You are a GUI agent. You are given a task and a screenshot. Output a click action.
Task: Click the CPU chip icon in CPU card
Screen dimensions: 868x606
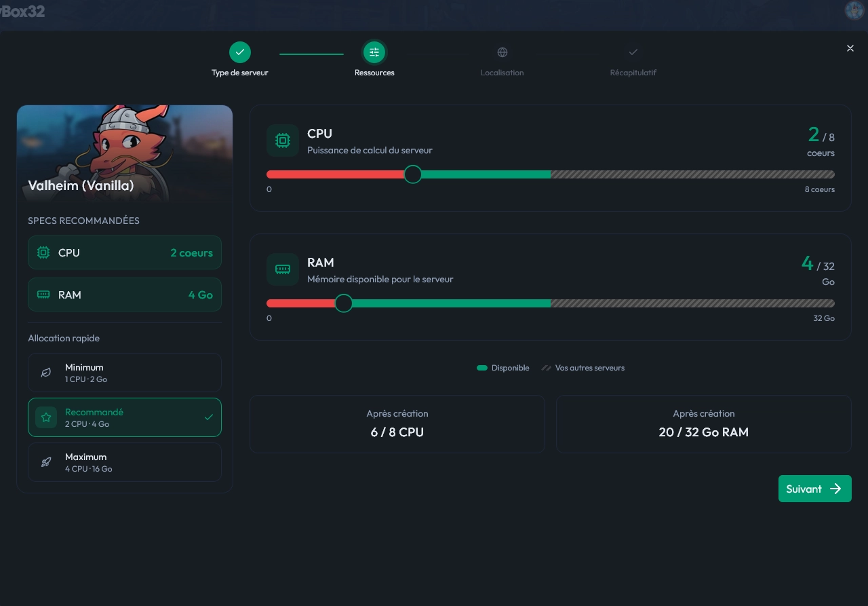tap(283, 140)
